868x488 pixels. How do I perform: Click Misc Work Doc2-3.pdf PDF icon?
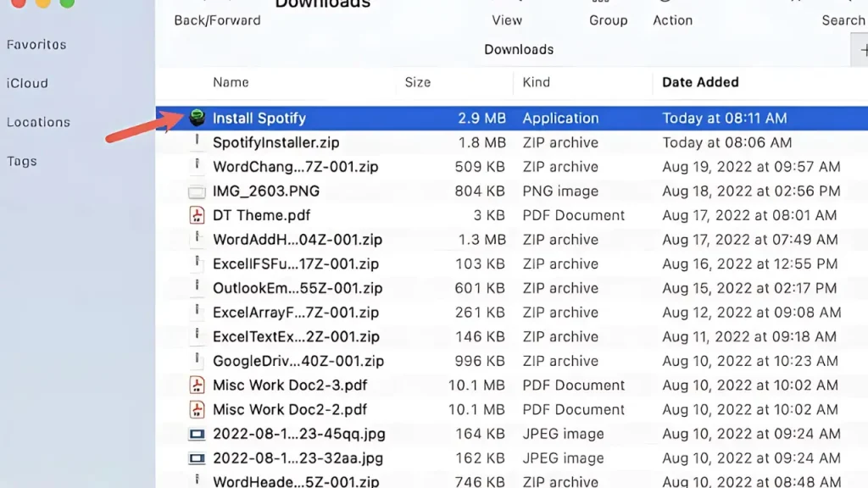[197, 385]
